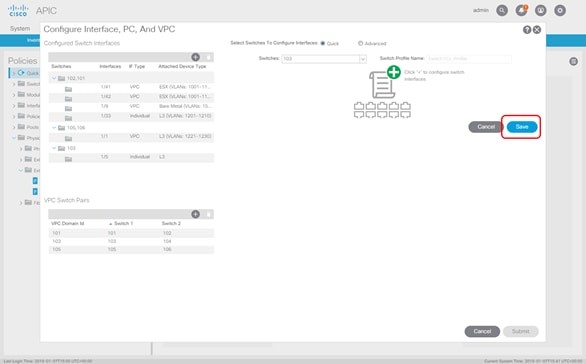Click the folder icon of row 1/41
The image size is (586, 364).
68,89
